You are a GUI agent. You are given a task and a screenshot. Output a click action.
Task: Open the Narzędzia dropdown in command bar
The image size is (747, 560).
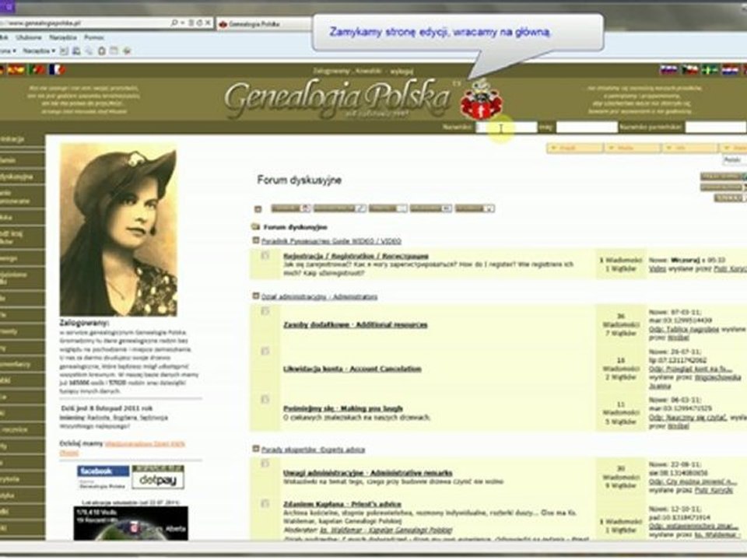39,51
